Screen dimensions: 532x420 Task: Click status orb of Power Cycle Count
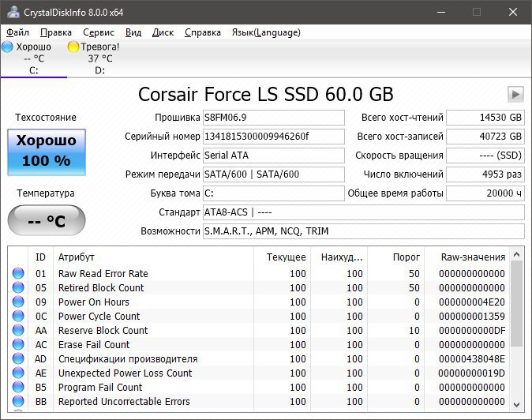[x=18, y=316]
